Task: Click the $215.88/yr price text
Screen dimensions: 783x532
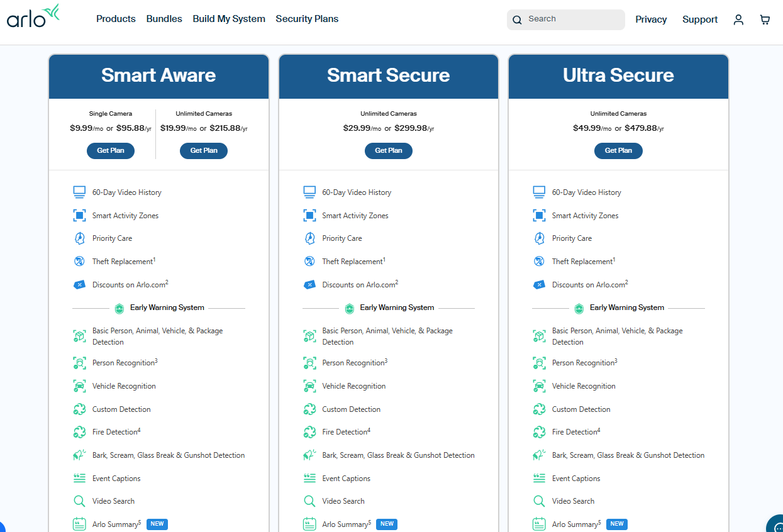Action: pos(227,128)
